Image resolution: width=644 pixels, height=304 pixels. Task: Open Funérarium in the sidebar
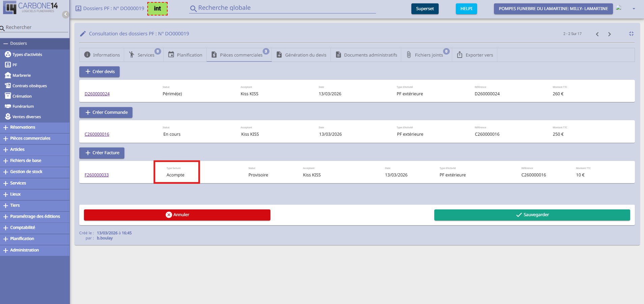click(x=23, y=106)
